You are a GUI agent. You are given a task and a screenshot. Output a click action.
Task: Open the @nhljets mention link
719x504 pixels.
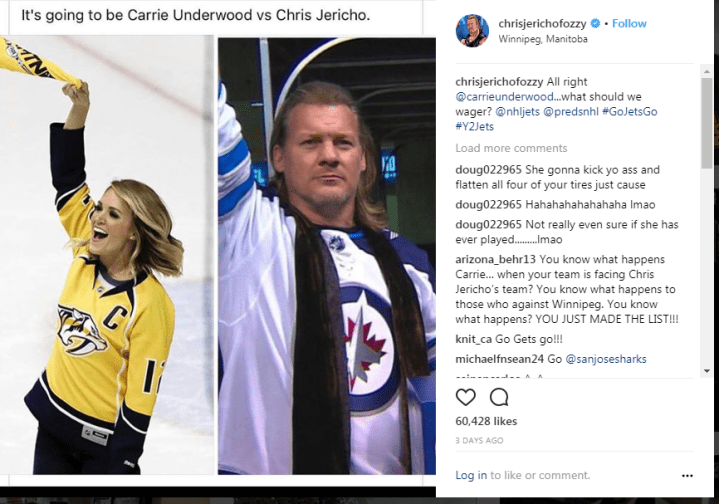[518, 111]
